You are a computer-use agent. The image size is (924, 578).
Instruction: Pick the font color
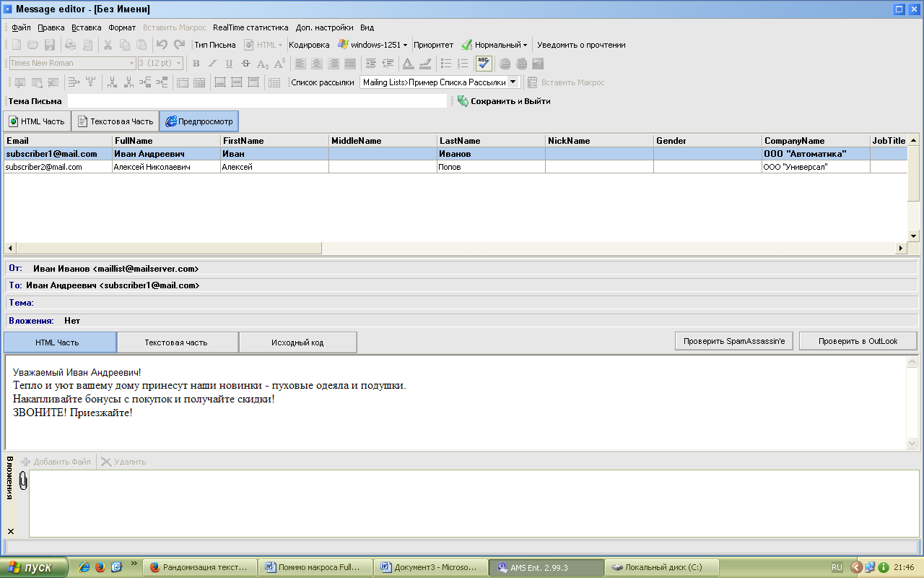click(x=409, y=64)
